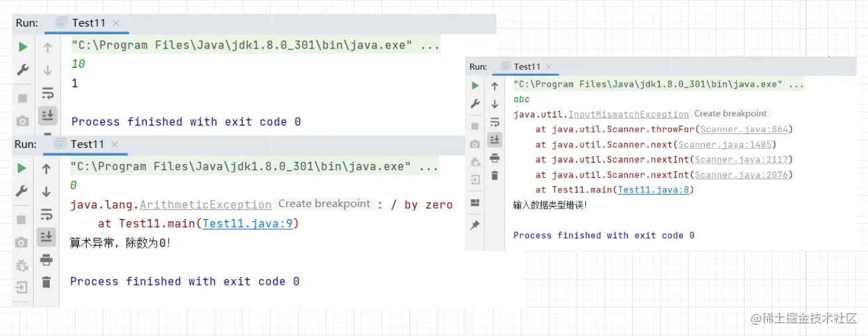Open the Scanner.java:2076 link
The height and width of the screenshot is (336, 868).
click(x=741, y=175)
